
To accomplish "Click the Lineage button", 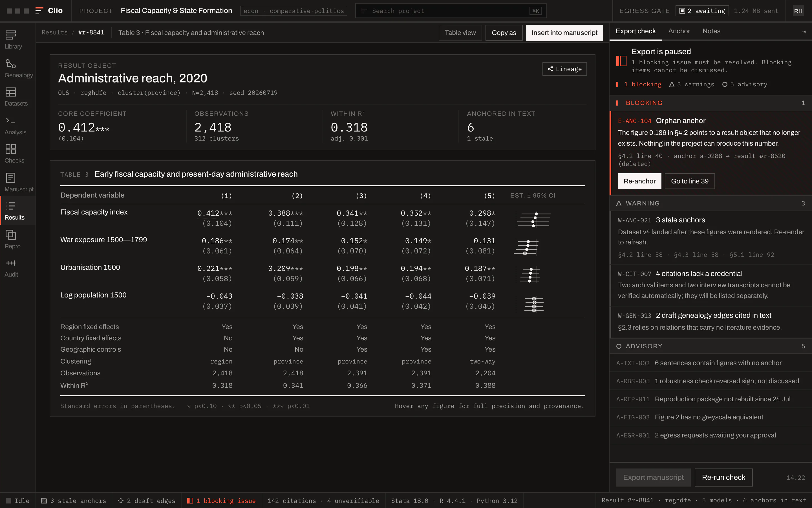I will click(564, 69).
